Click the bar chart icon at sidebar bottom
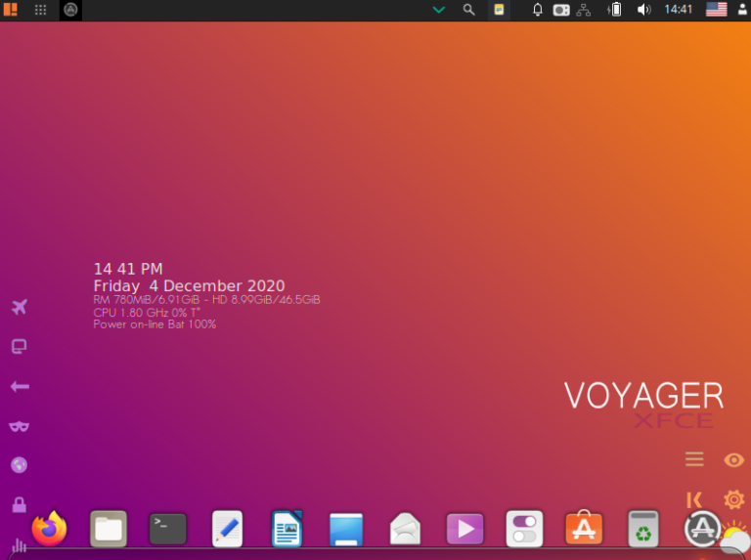 click(x=20, y=544)
